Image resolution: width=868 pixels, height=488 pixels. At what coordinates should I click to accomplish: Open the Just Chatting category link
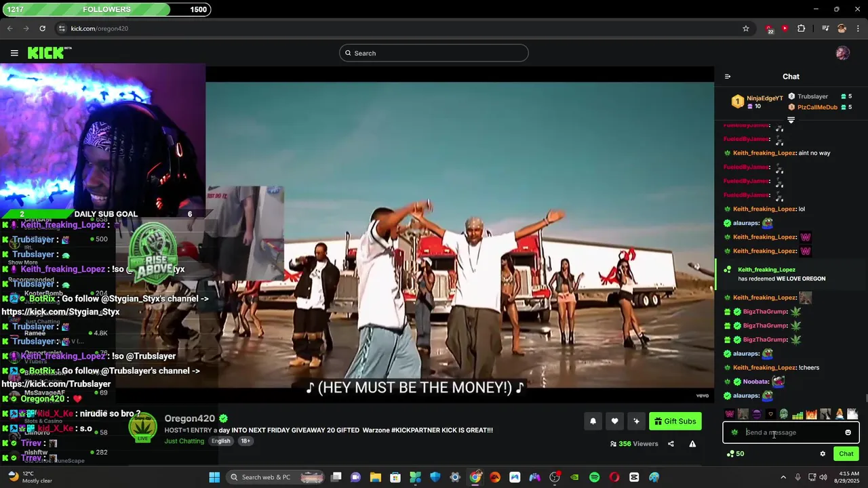[184, 441]
